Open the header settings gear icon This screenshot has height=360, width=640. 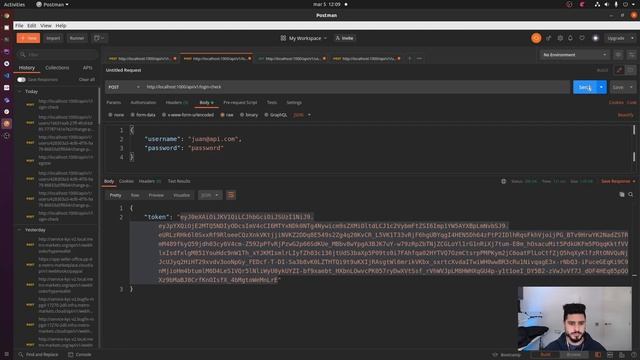[x=560, y=38]
